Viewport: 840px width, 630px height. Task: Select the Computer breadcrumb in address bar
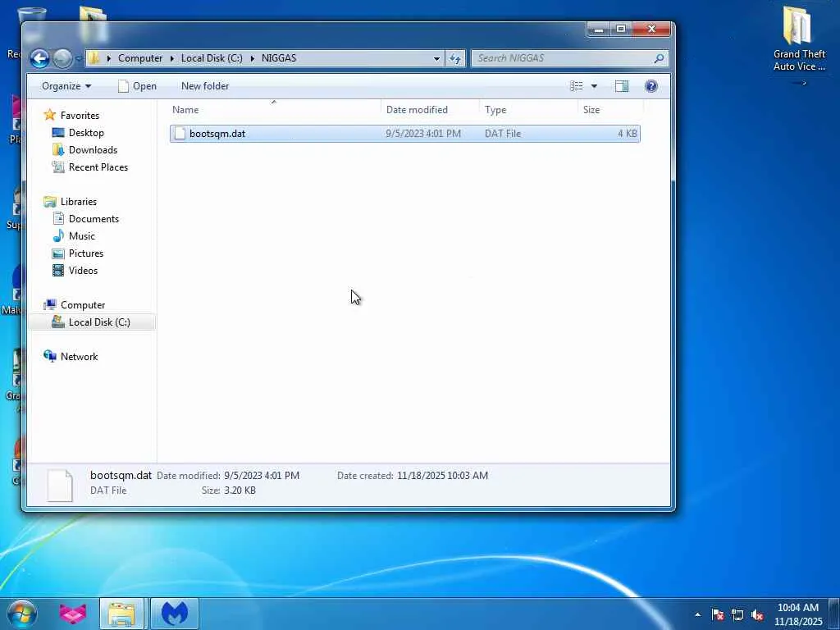[139, 58]
